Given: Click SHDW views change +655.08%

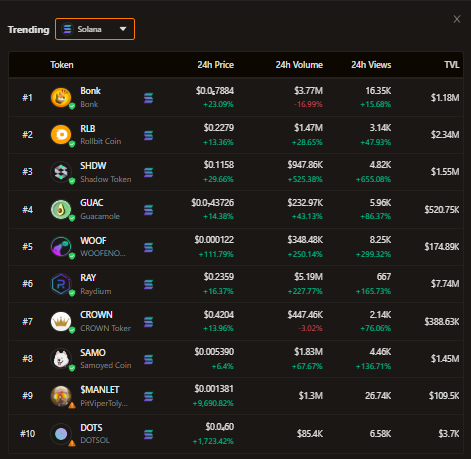Looking at the screenshot, I should tap(373, 179).
